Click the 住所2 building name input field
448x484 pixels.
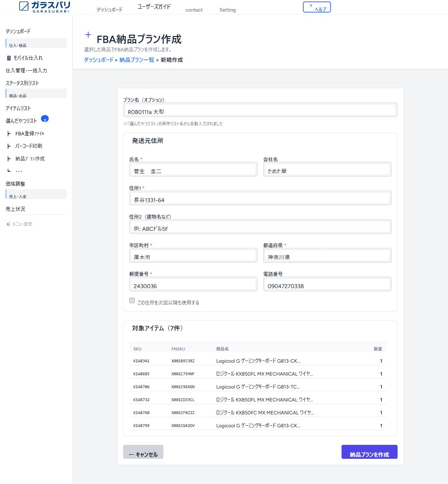tap(260, 227)
